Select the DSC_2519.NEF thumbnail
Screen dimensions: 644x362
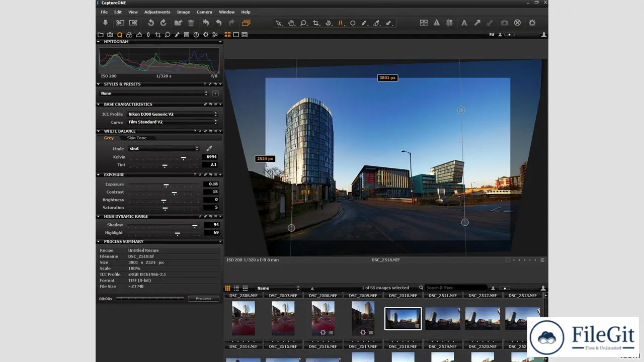coord(443,319)
